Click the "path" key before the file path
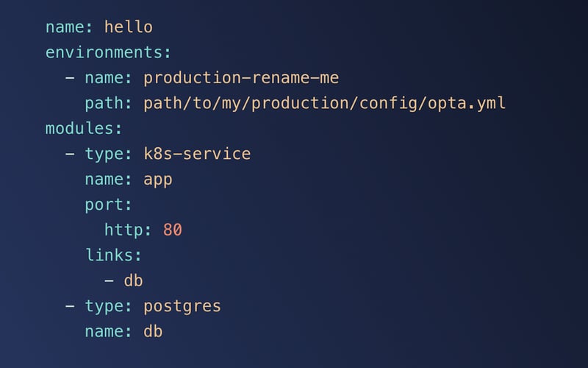Image resolution: width=588 pixels, height=368 pixels. pyautogui.click(x=104, y=103)
